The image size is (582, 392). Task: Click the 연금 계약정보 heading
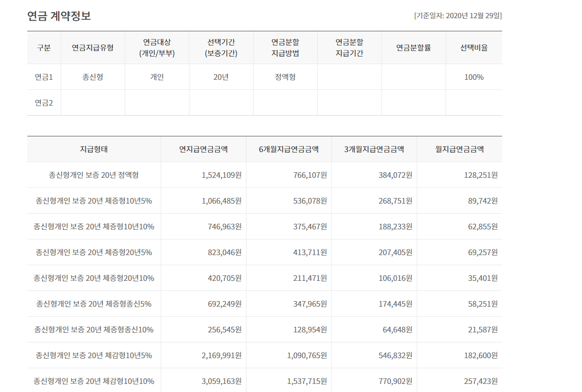point(59,16)
